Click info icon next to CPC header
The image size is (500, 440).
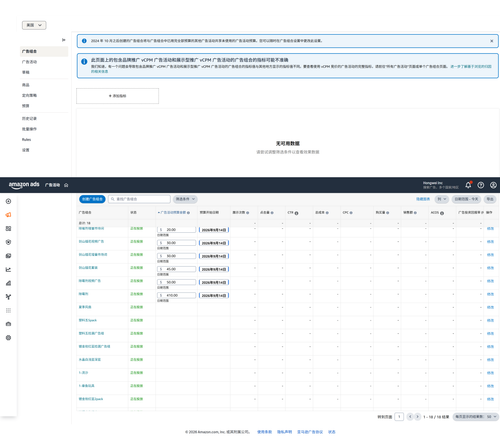point(351,213)
